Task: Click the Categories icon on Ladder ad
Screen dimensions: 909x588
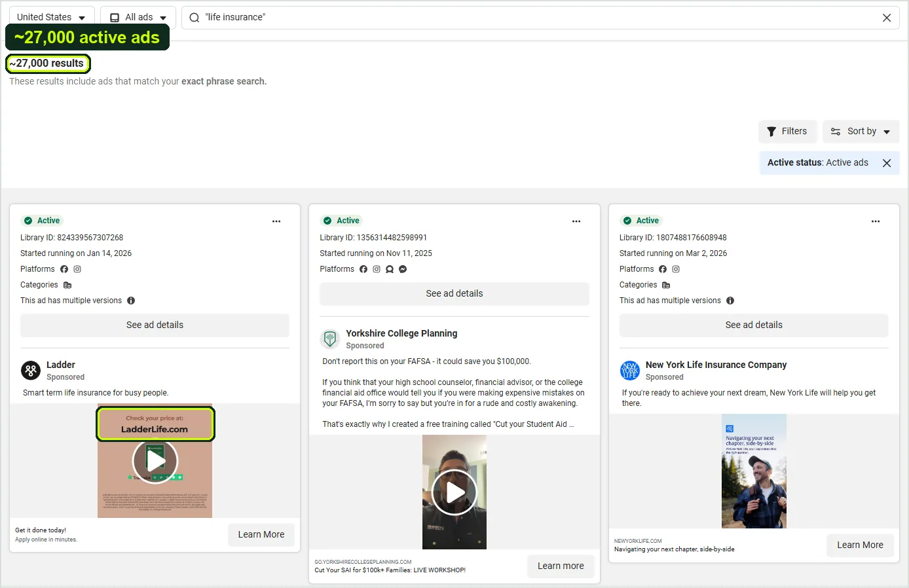Action: point(67,285)
